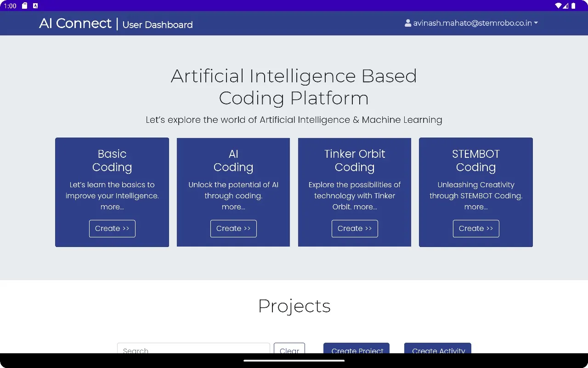Tap the Android navigation home pill
This screenshot has height=368, width=588.
294,361
